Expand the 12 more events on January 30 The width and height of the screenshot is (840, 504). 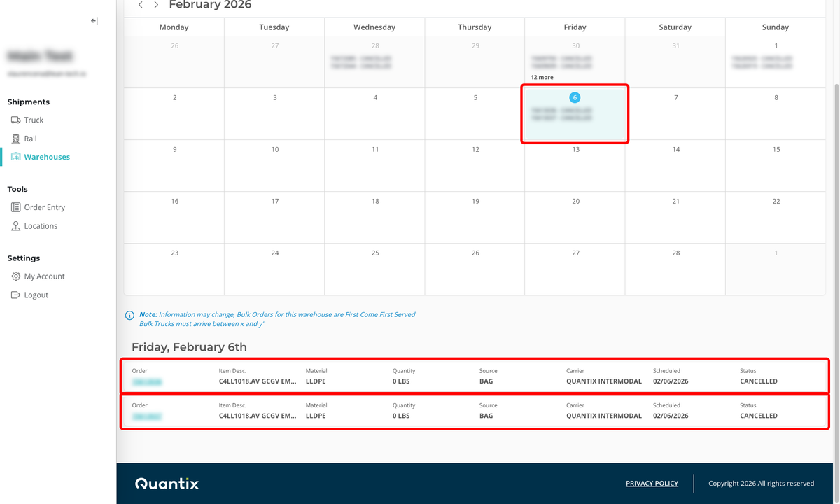542,77
